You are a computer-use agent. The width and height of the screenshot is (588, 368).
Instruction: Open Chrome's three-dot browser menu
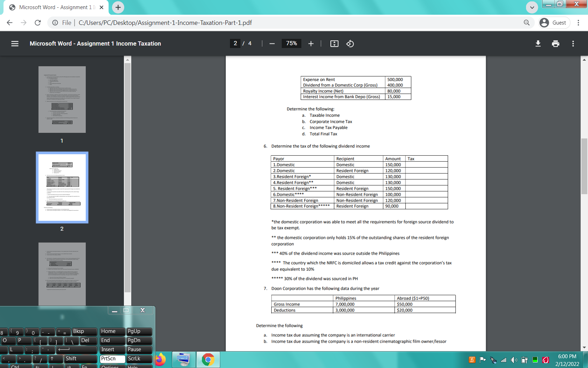pyautogui.click(x=578, y=22)
